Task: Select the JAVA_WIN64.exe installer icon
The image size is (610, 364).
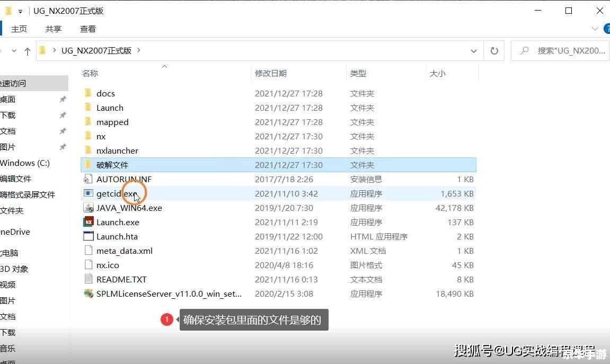Action: point(89,208)
